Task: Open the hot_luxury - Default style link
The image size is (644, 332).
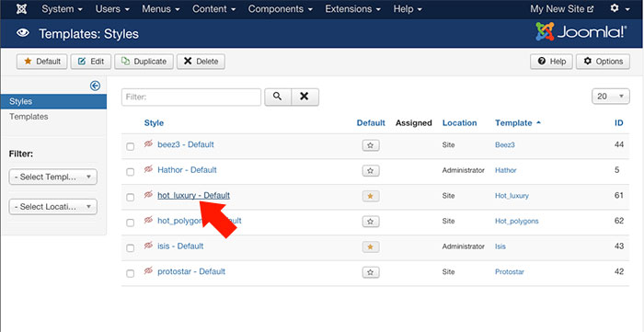Action: [x=194, y=195]
